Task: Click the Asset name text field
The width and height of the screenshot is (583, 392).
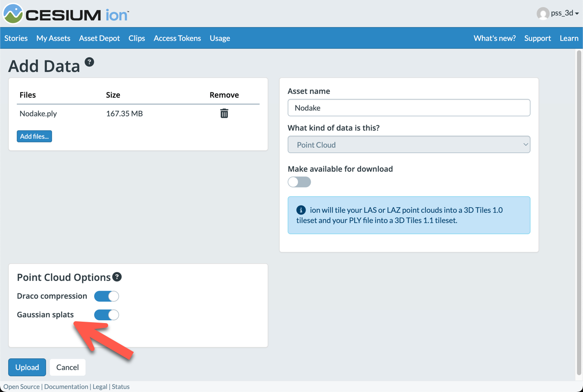Action: click(x=409, y=108)
